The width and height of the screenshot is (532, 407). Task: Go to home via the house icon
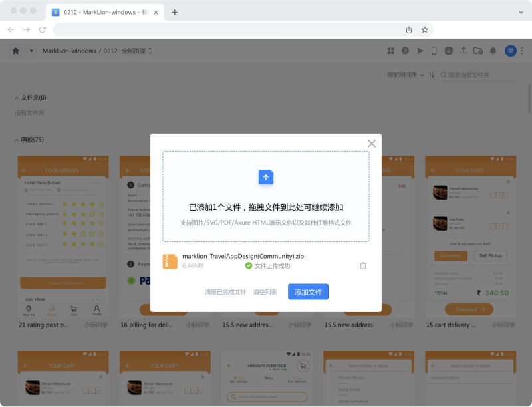tap(16, 51)
